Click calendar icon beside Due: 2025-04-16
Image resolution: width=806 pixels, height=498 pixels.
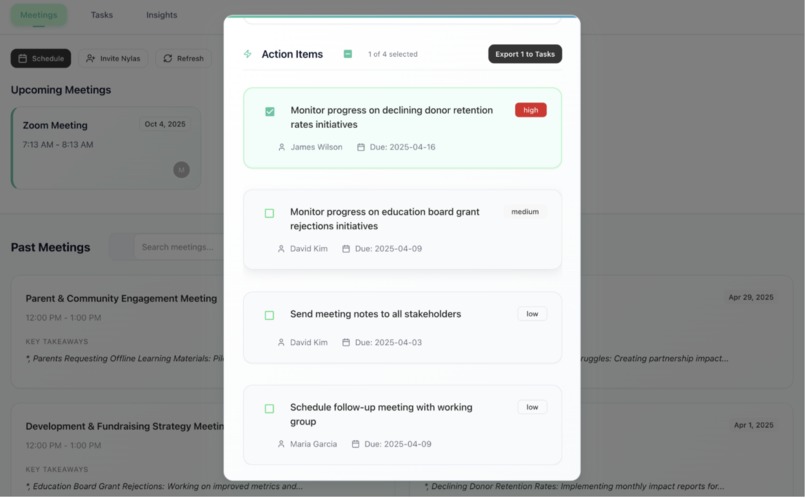pos(361,147)
